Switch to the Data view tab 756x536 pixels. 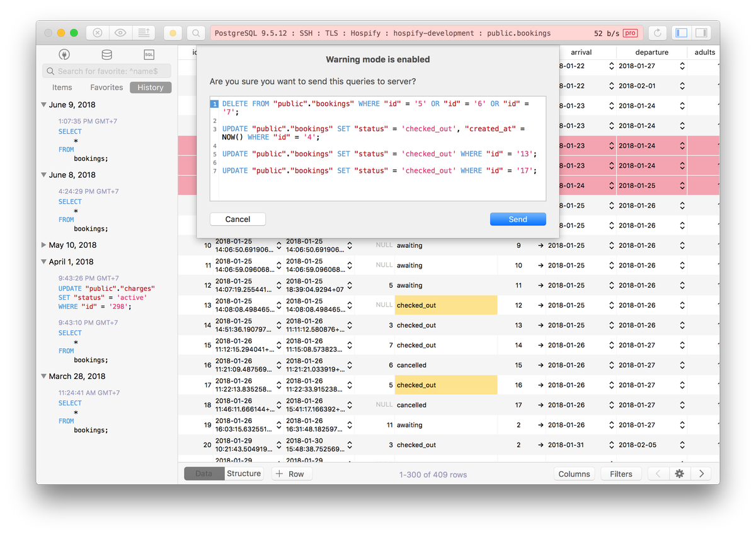[204, 474]
